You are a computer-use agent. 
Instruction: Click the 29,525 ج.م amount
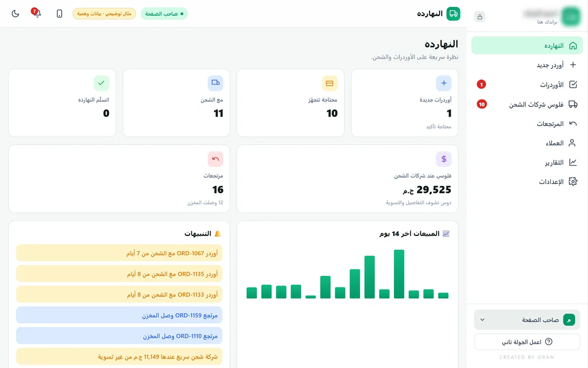tap(427, 190)
